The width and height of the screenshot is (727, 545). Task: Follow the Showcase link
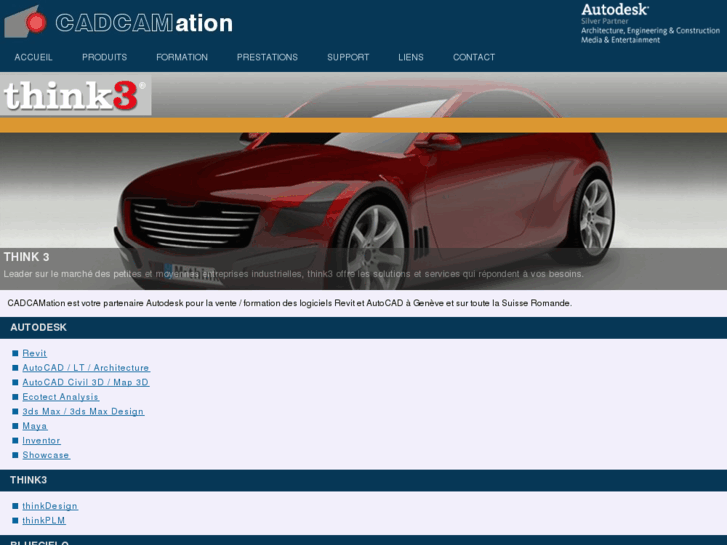coord(46,455)
